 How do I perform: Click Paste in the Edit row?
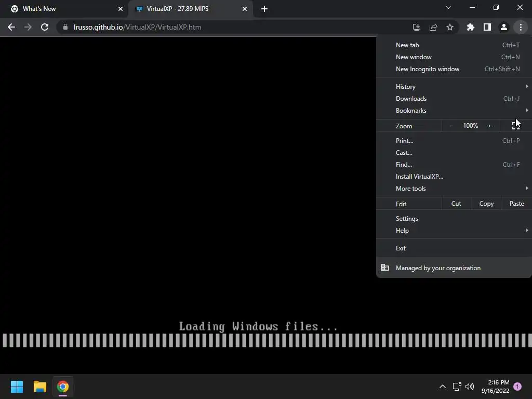pos(516,204)
